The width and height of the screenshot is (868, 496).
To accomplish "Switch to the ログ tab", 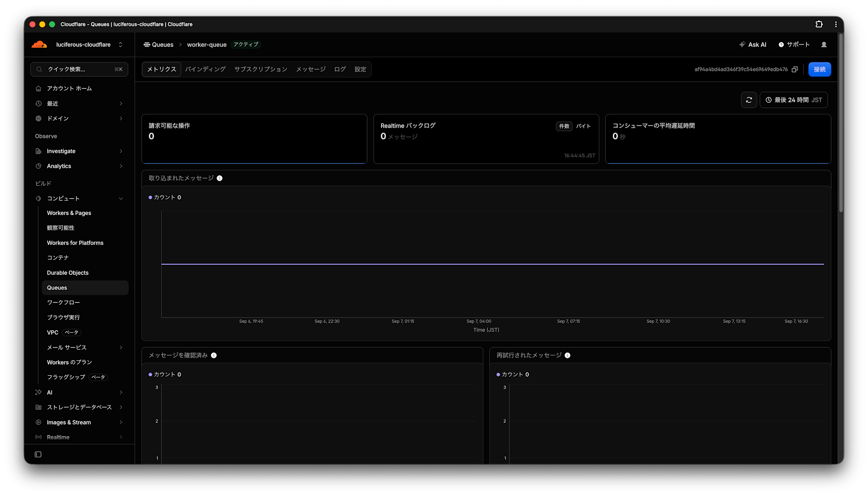I will 340,69.
